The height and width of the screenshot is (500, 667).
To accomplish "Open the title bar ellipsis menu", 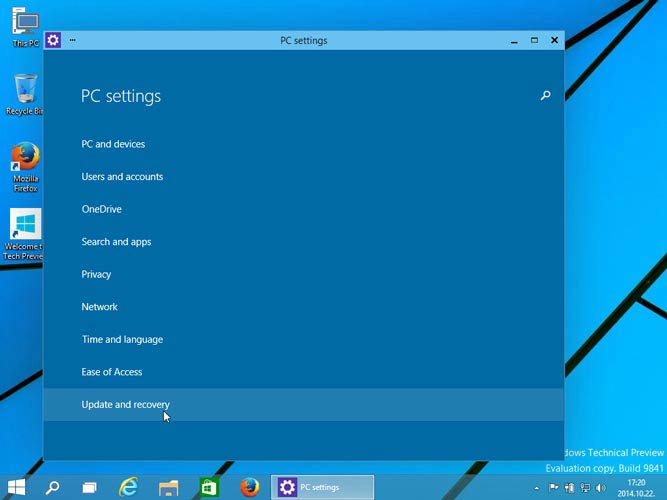I will click(73, 40).
